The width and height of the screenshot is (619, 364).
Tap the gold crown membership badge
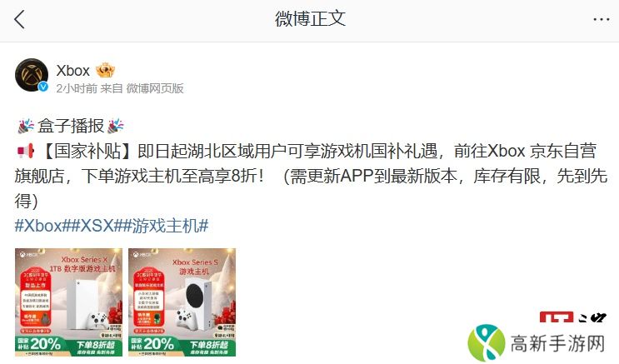pyautogui.click(x=105, y=70)
